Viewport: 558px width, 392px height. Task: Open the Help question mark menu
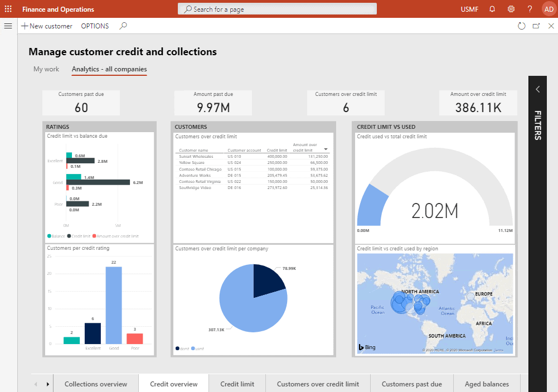(x=529, y=9)
